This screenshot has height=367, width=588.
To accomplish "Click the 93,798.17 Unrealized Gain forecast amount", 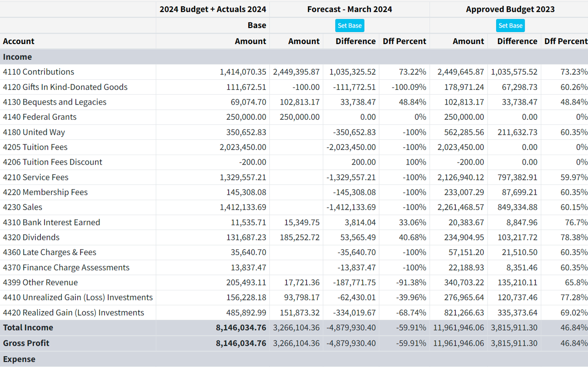I will 302,297.
